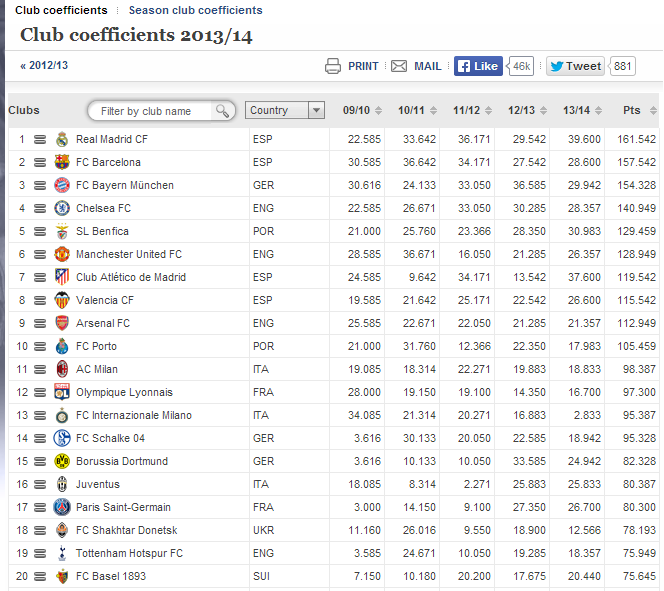Click the FC Schalke 04 crest icon
This screenshot has width=664, height=591.
(x=62, y=438)
